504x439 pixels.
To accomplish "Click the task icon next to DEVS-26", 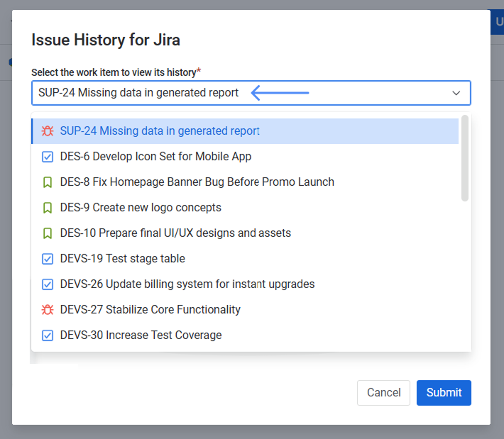I will 48,284.
